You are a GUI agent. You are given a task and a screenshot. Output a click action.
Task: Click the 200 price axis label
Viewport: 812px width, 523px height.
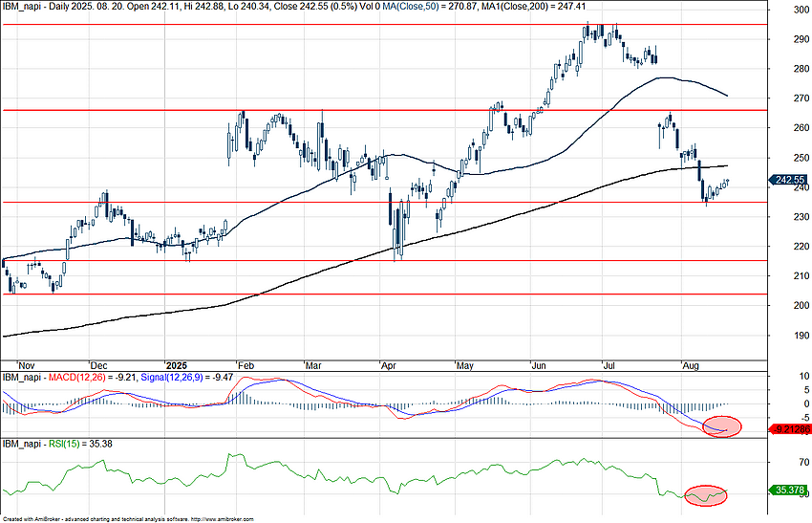tap(801, 305)
